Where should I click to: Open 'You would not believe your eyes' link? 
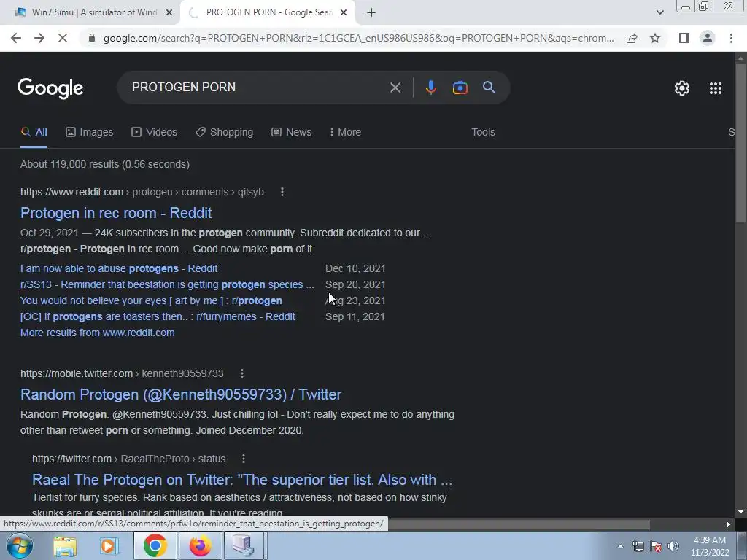[151, 301]
